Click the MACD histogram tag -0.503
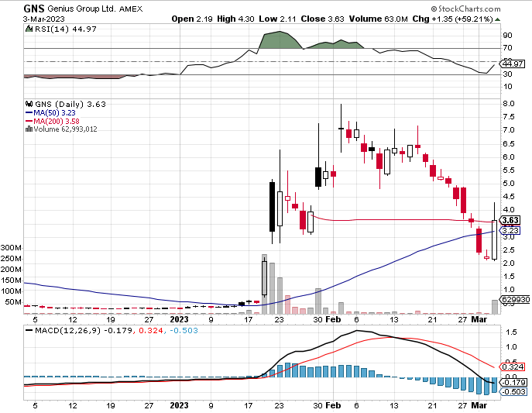This screenshot has height=413, width=532. [x=513, y=391]
